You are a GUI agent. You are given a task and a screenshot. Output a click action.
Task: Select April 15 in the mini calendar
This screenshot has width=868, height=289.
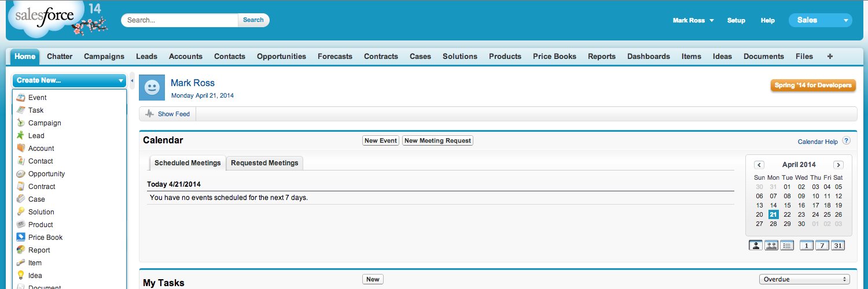tap(788, 205)
